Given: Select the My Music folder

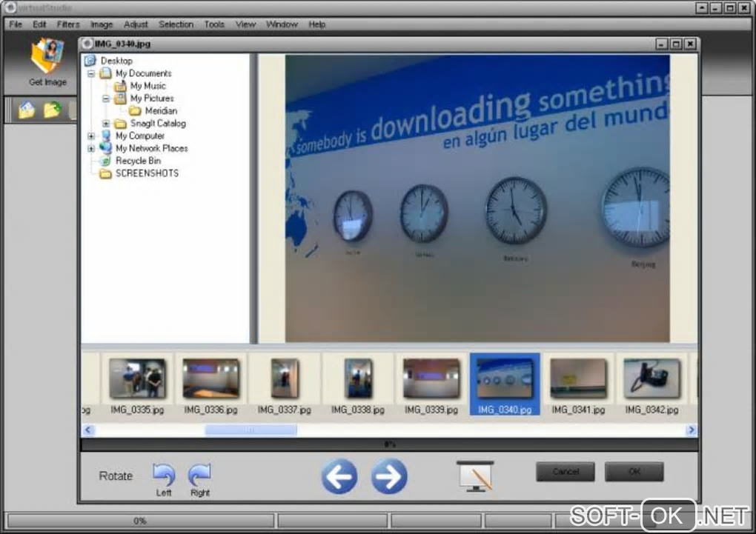Looking at the screenshot, I should click(x=147, y=86).
